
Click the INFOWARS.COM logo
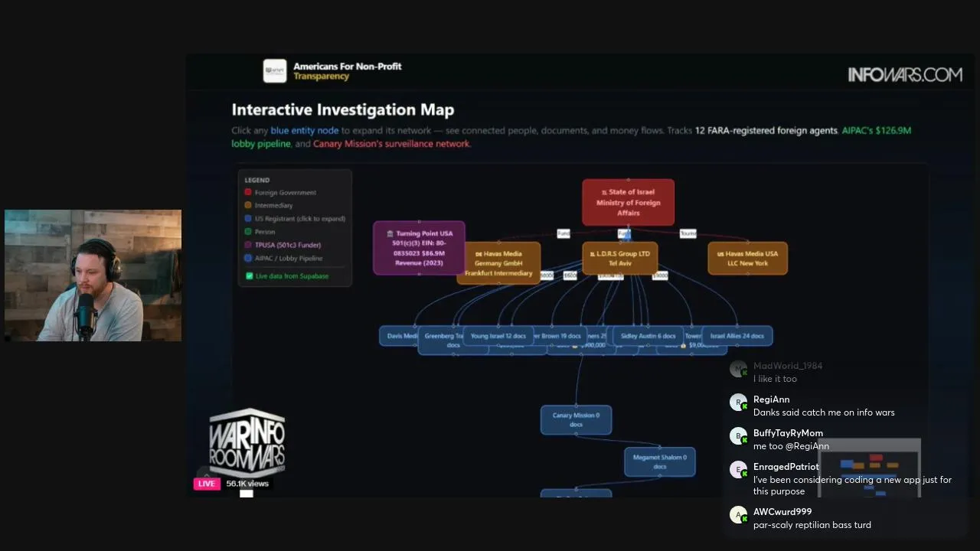click(x=905, y=75)
